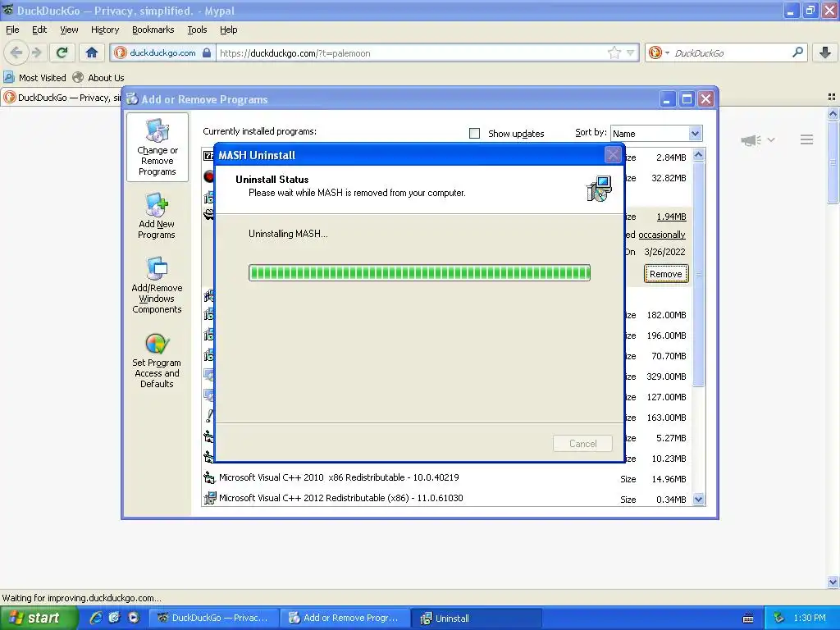This screenshot has height=630, width=840.
Task: Go to the home page icon
Action: tap(92, 52)
